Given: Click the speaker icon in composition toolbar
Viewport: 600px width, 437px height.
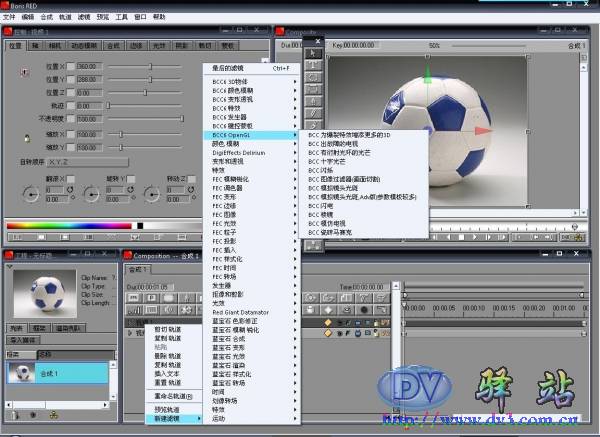Looking at the screenshot, I should [169, 310].
